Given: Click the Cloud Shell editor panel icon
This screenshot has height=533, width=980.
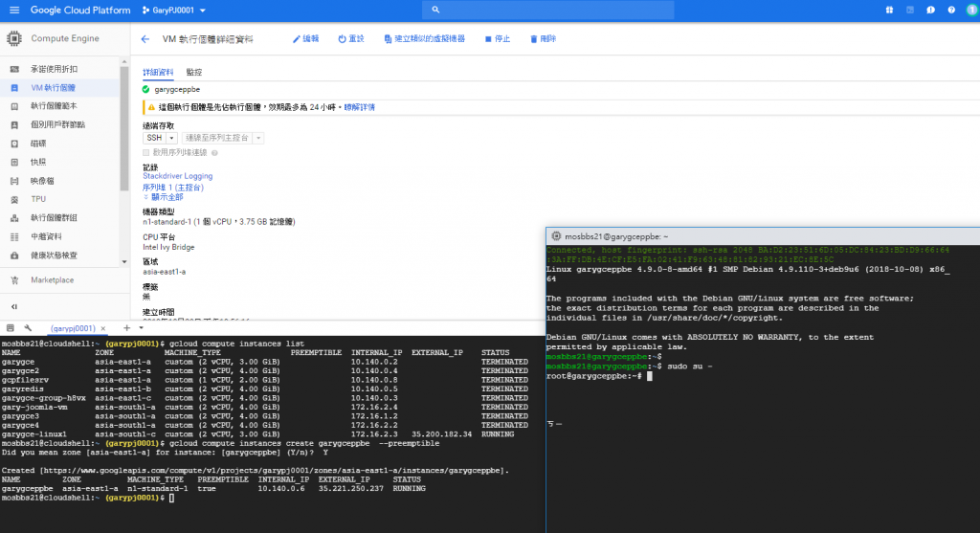Looking at the screenshot, I should point(10,328).
